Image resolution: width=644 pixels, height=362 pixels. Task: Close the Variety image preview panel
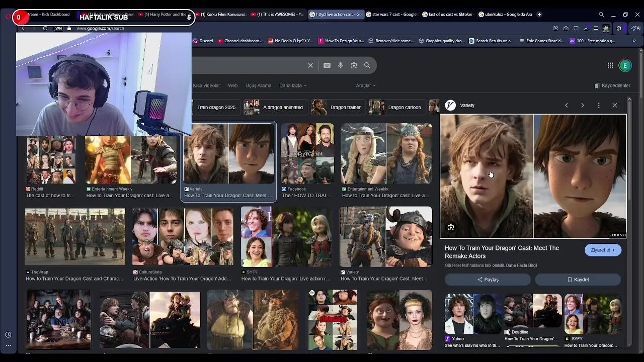tap(615, 105)
